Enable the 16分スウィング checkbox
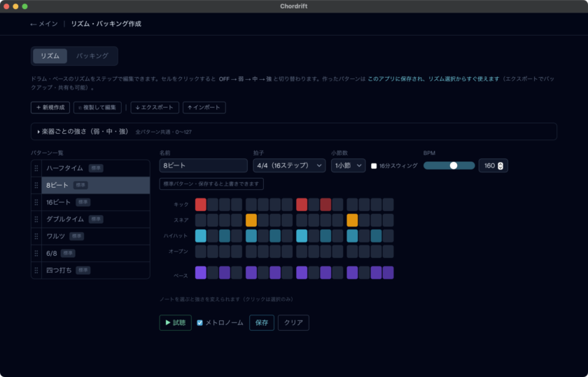Image resolution: width=588 pixels, height=377 pixels. 374,166
